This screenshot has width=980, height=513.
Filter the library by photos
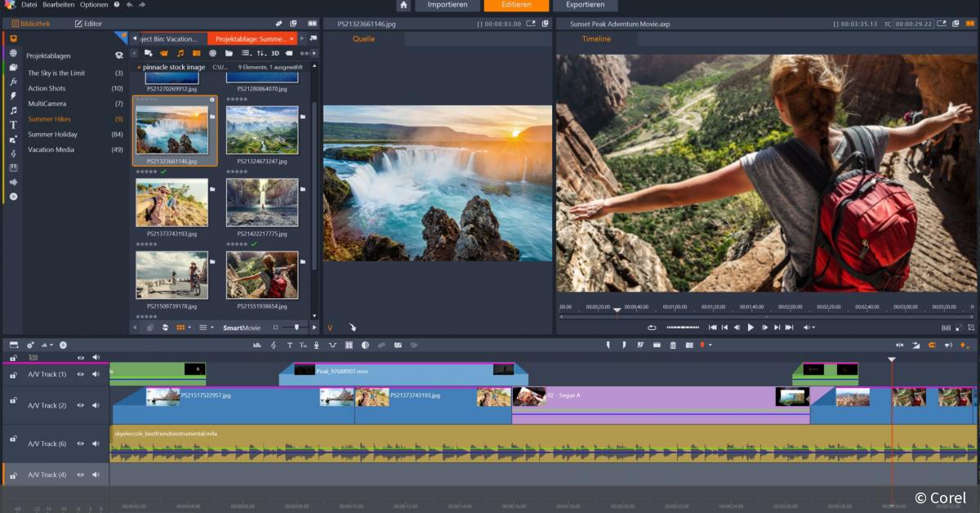tap(196, 54)
